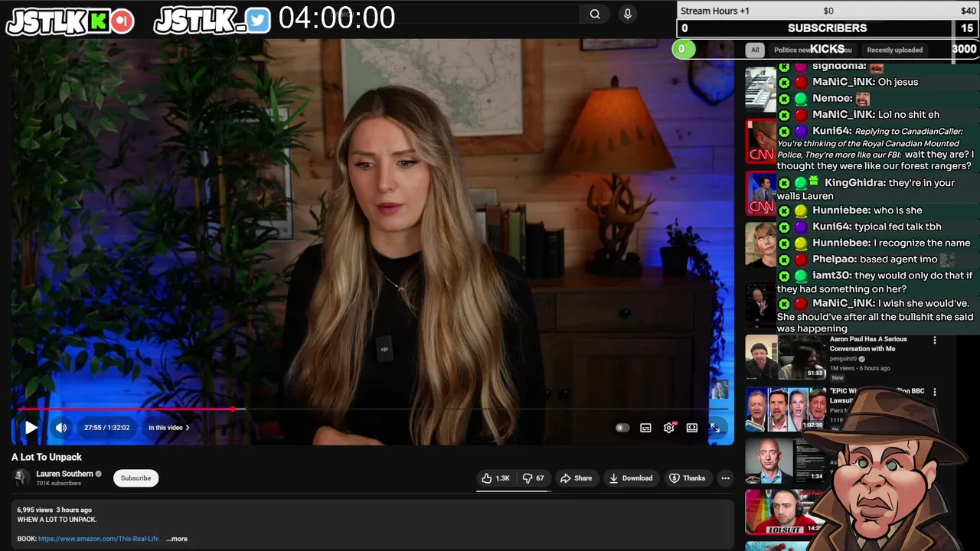The height and width of the screenshot is (551, 980).
Task: Play the paused video
Action: [x=31, y=428]
